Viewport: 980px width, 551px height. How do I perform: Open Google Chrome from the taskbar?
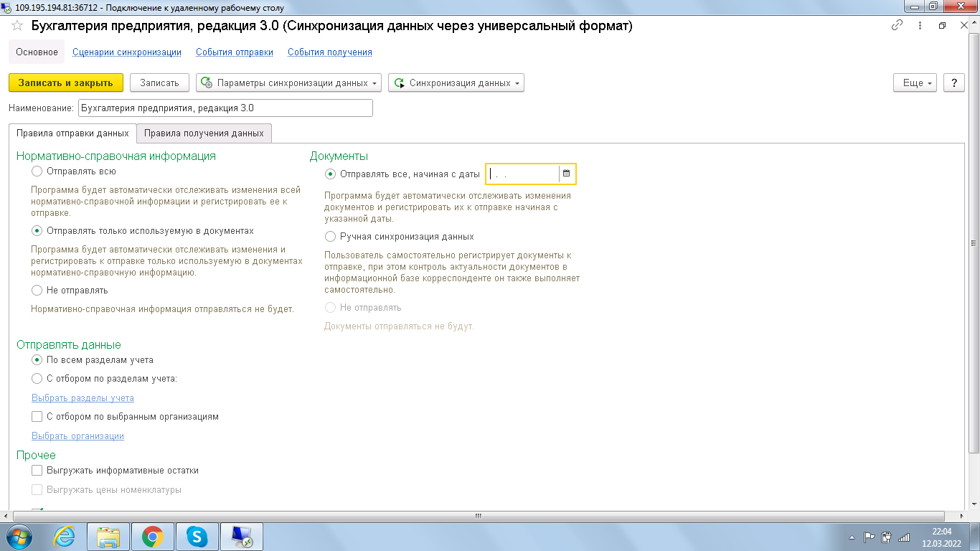click(x=152, y=536)
